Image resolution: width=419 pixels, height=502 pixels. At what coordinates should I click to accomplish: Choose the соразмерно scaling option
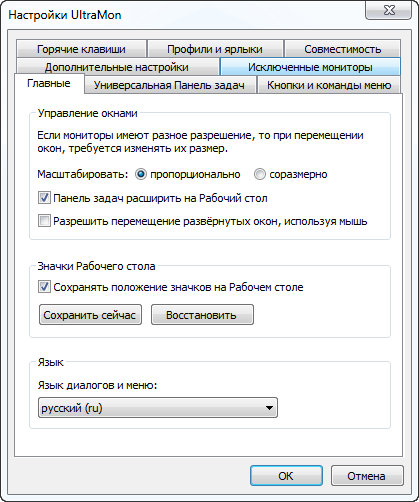coord(260,174)
